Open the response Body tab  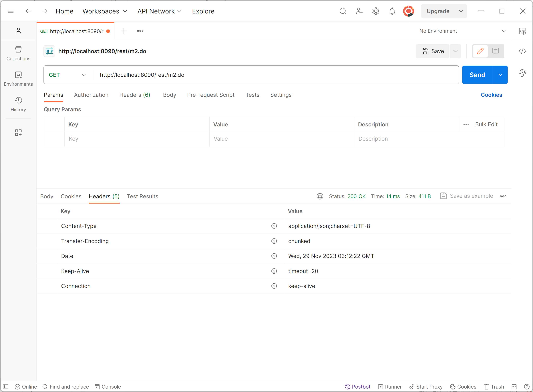(x=47, y=196)
